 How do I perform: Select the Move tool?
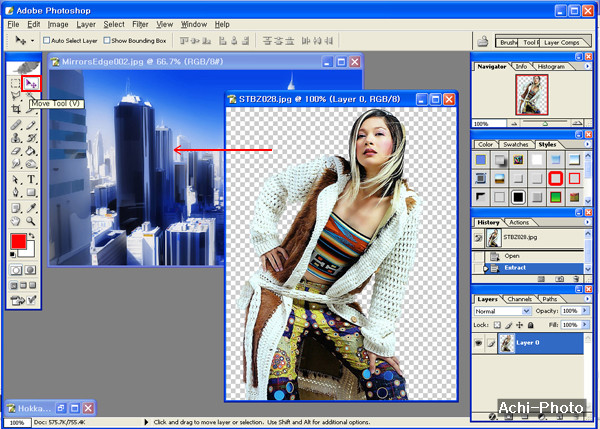point(32,84)
